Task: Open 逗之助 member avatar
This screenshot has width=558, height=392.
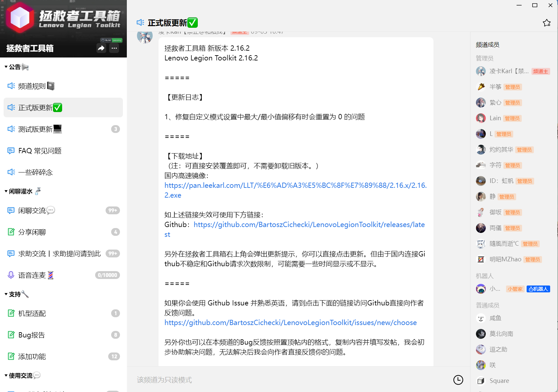Action: (x=481, y=350)
